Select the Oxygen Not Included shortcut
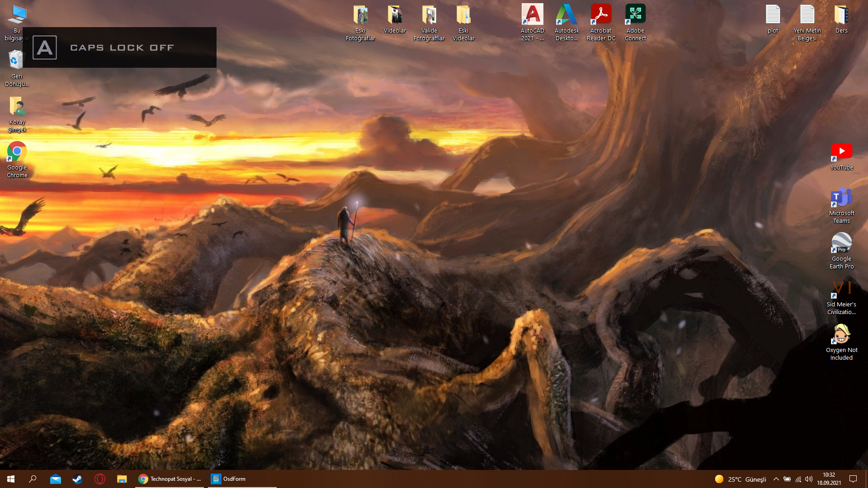Image resolution: width=868 pixels, height=488 pixels. [841, 335]
